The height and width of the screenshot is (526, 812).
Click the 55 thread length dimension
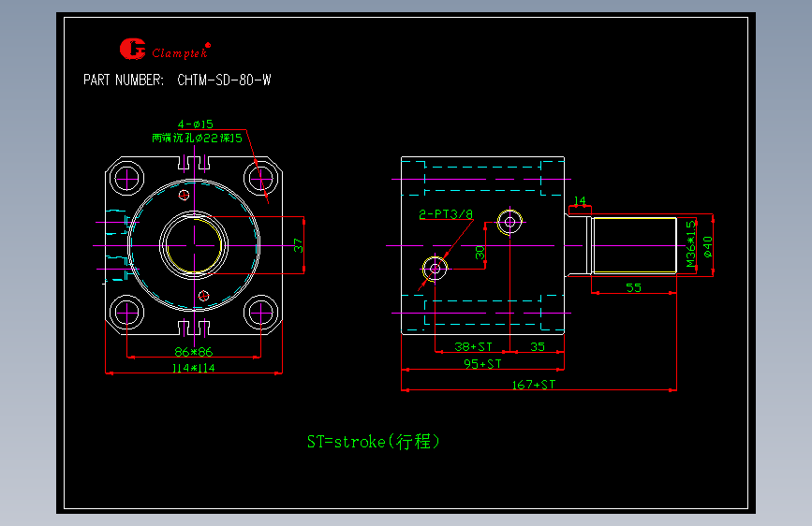tap(633, 288)
